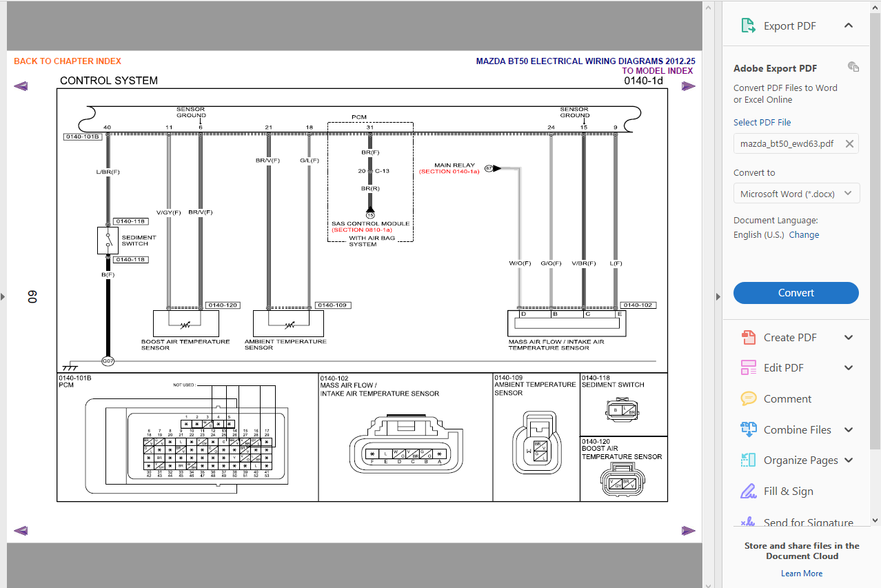Collapse the right tools pane arrow
The width and height of the screenshot is (881, 588).
pyautogui.click(x=718, y=296)
